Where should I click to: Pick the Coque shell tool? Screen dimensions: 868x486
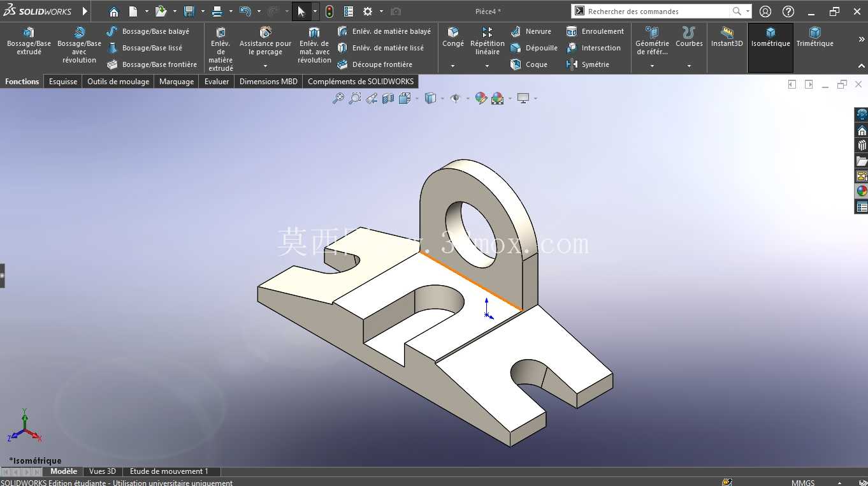pos(529,64)
